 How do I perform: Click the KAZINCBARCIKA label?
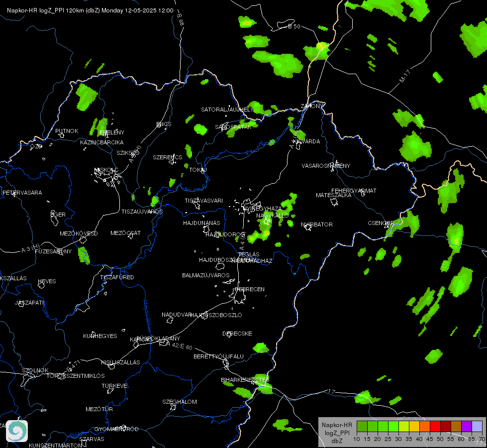(x=102, y=142)
